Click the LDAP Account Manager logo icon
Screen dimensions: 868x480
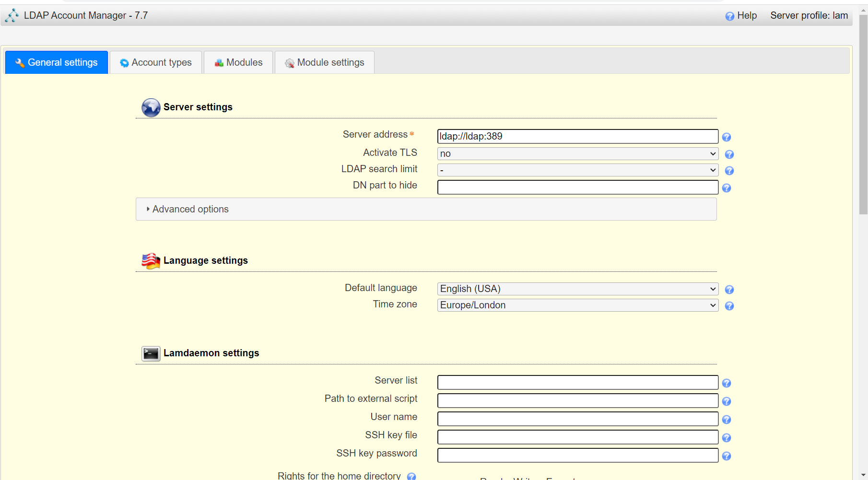coord(12,15)
